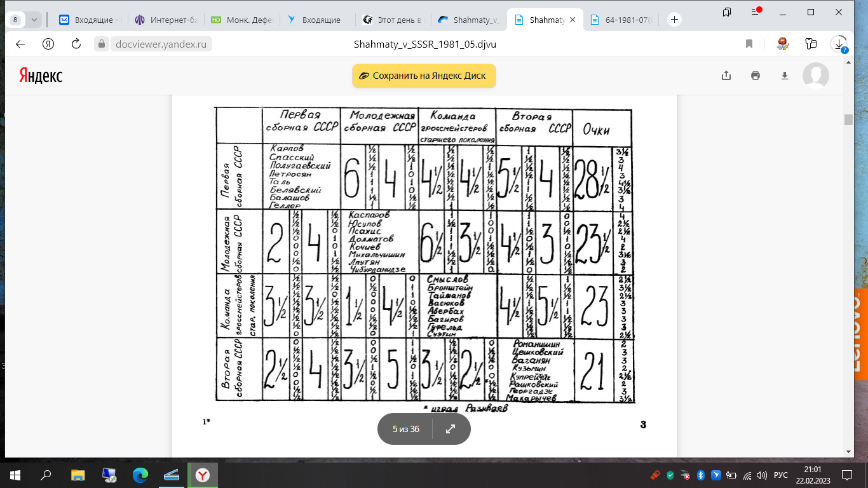
Task: Open a new tab with the plus button
Action: point(674,20)
